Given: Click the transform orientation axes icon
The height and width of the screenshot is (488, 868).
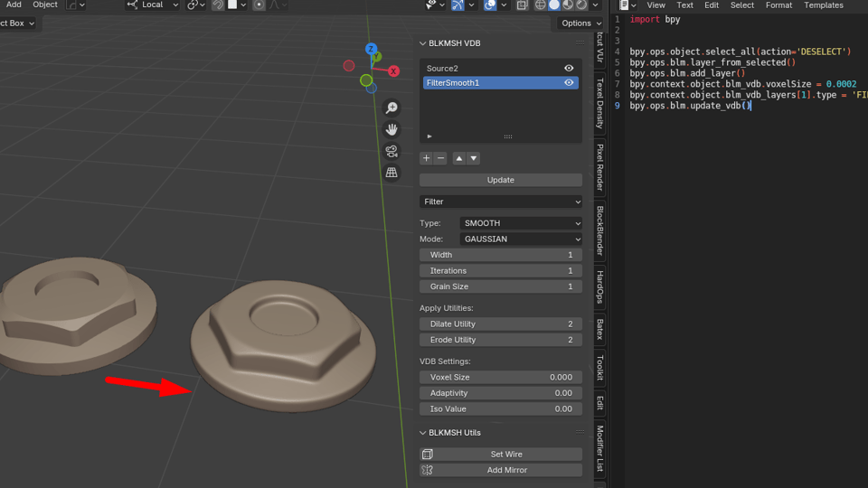Looking at the screenshot, I should 132,5.
